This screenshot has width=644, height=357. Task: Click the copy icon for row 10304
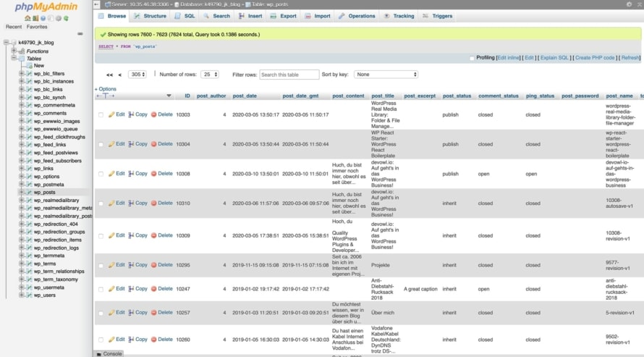(132, 144)
